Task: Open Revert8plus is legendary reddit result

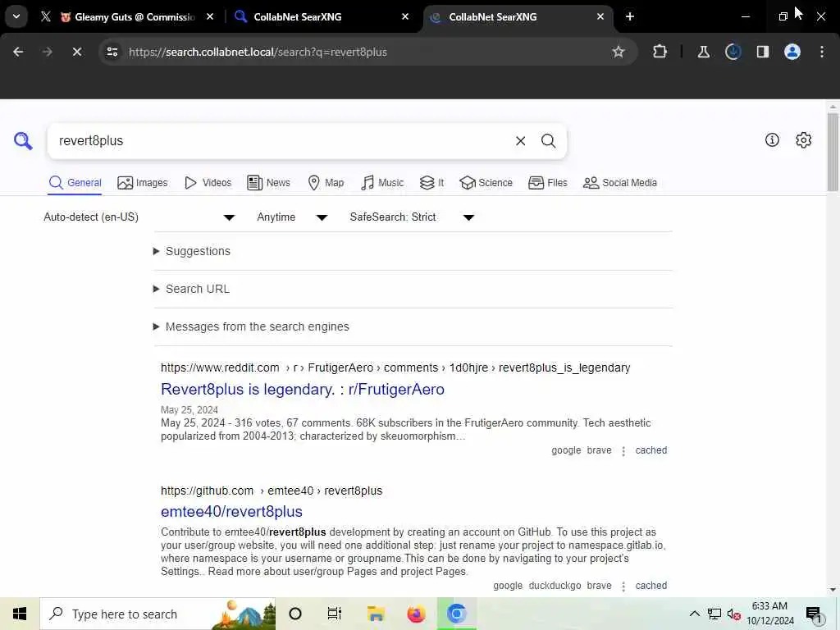Action: tap(303, 390)
